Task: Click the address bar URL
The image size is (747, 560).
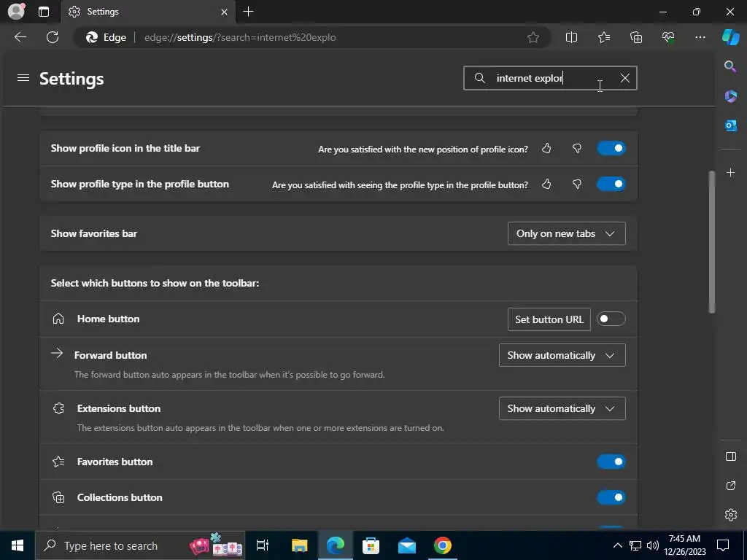Action: point(240,37)
